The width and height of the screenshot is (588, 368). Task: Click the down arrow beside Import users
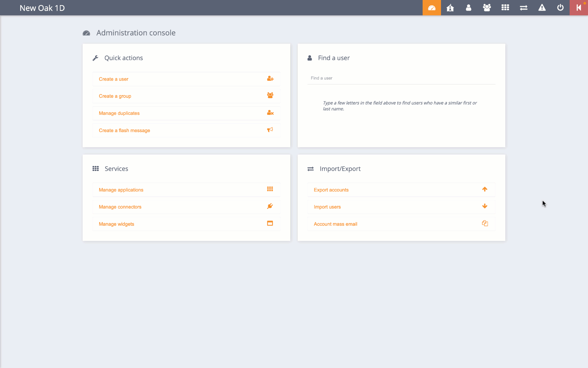click(485, 206)
